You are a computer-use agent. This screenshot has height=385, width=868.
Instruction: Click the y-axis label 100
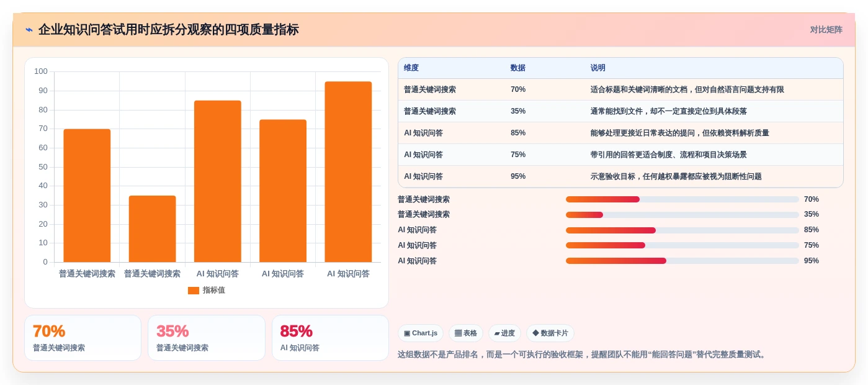(41, 71)
